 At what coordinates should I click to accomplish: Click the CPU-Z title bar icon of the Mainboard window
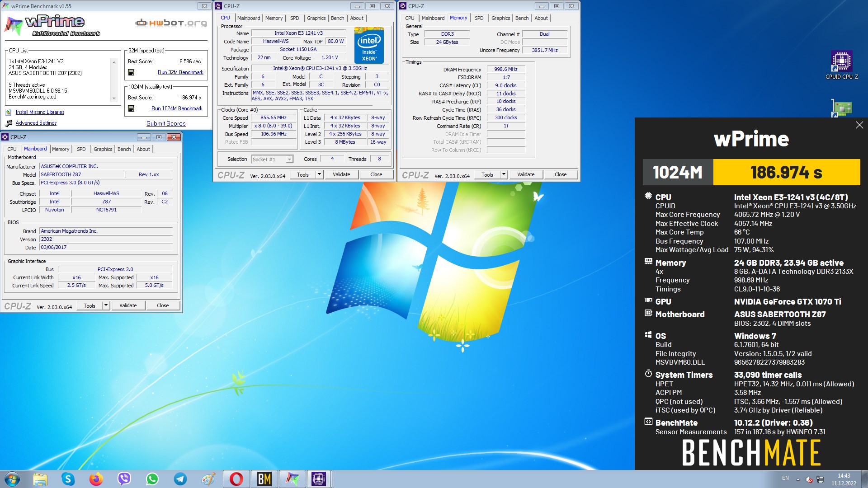5,137
